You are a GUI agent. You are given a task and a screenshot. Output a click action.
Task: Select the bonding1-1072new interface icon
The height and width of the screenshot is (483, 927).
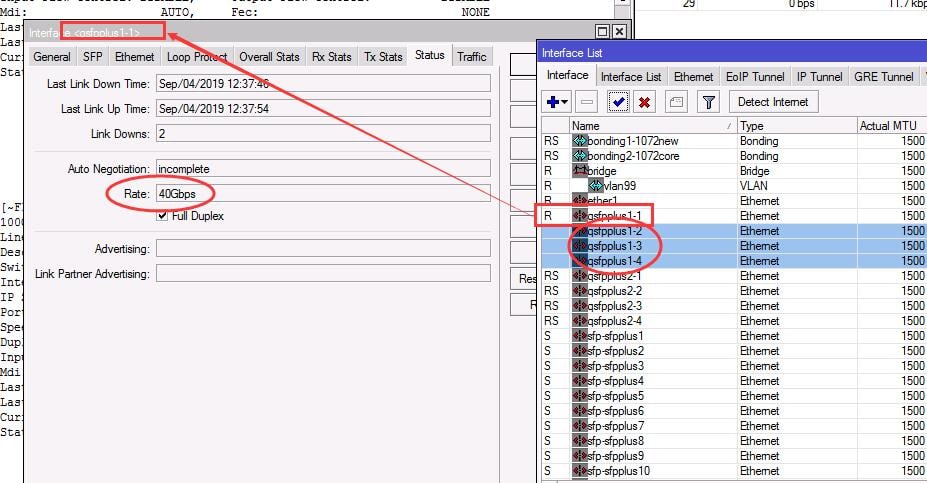[579, 141]
